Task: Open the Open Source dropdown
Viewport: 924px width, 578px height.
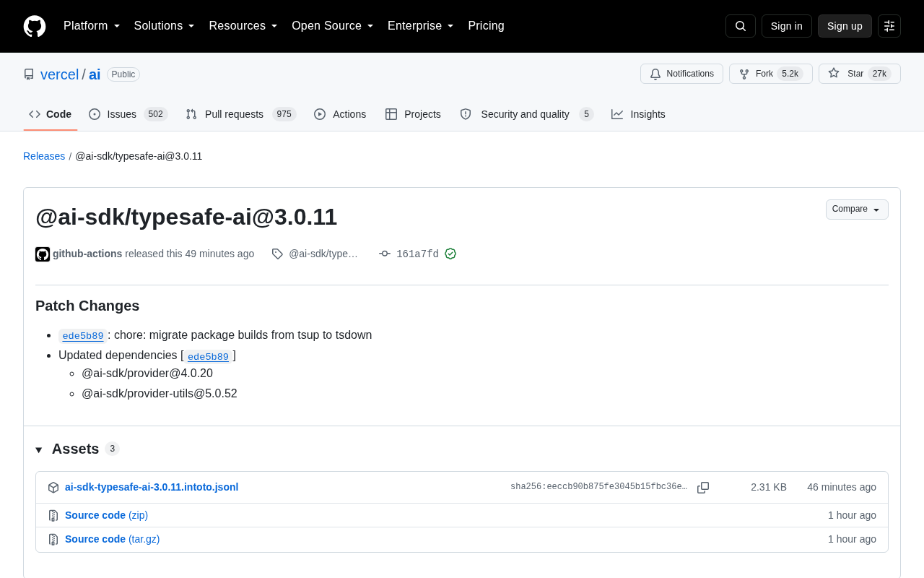Action: (x=333, y=26)
